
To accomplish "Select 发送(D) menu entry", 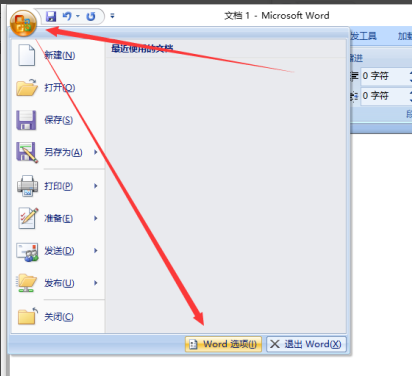I will click(58, 251).
